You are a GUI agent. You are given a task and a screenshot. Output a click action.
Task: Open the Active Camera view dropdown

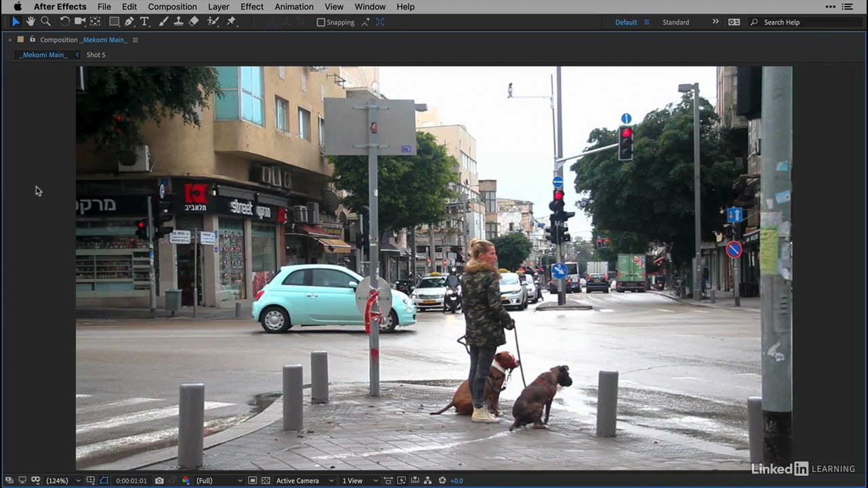304,481
